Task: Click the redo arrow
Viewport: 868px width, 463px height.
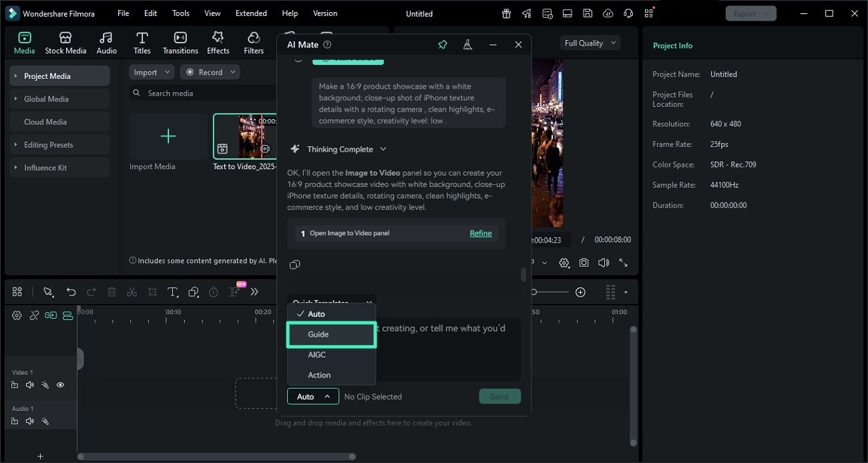Action: tap(91, 292)
